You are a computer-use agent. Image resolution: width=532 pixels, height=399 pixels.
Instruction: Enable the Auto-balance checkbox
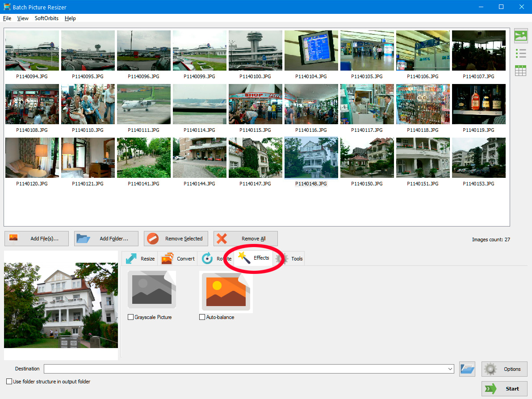coord(202,317)
